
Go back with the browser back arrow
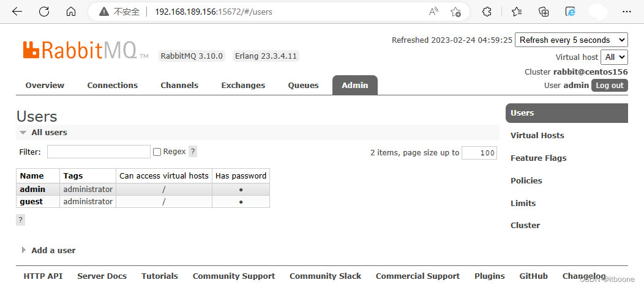coord(17,12)
